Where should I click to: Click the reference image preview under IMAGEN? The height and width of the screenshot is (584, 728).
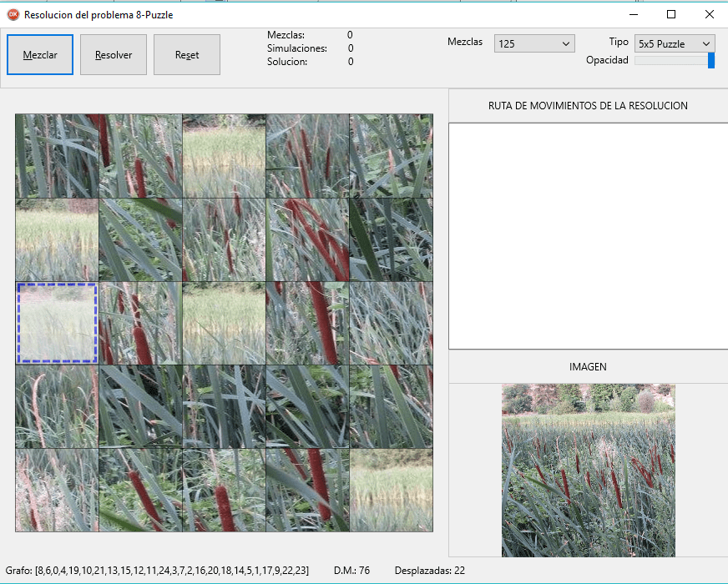[588, 470]
